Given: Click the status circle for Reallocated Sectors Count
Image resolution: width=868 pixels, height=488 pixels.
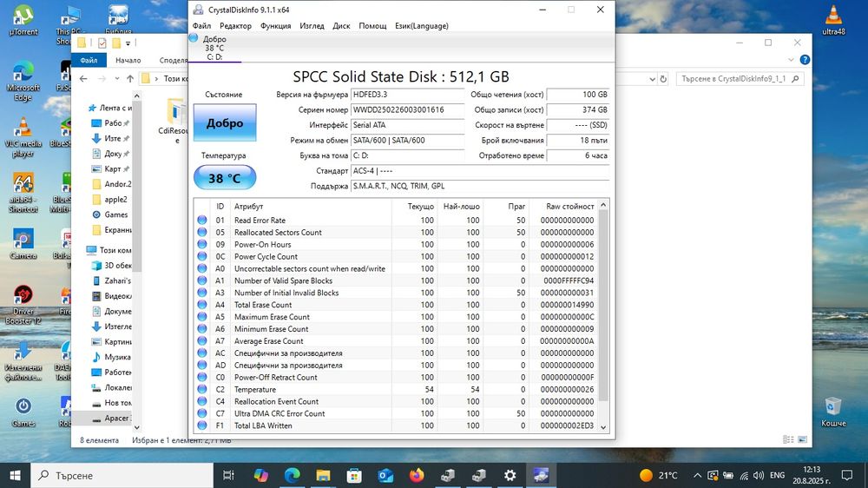Looking at the screenshot, I should [x=202, y=232].
